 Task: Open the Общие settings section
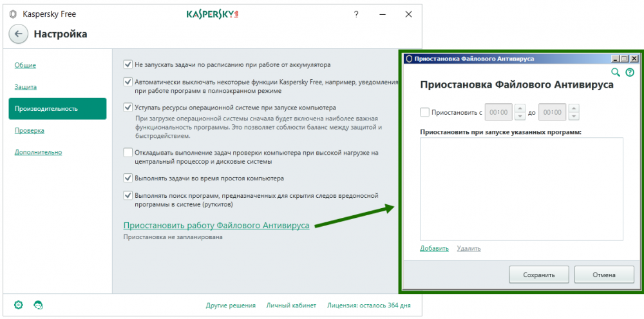click(x=25, y=65)
